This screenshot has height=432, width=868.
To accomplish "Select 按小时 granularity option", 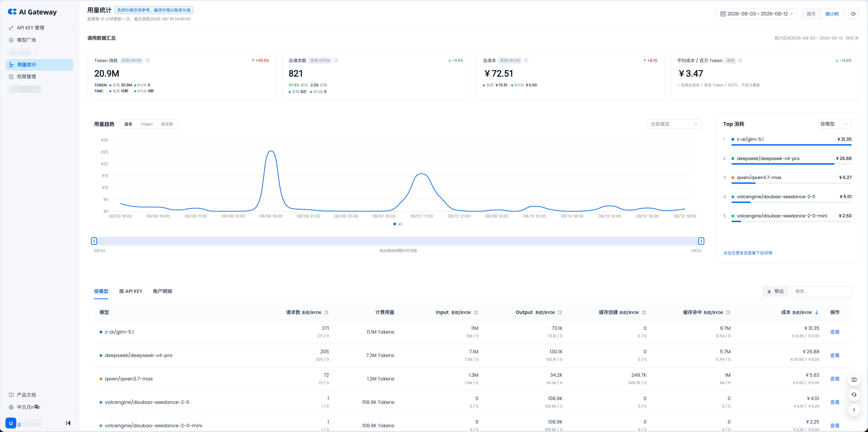I will tap(832, 14).
